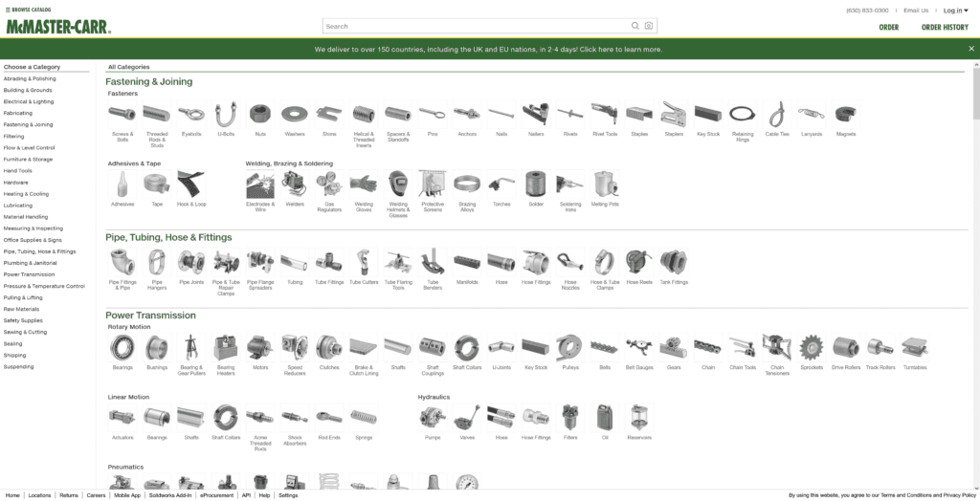Click the Careers footer link
980x501 pixels.
click(96, 495)
